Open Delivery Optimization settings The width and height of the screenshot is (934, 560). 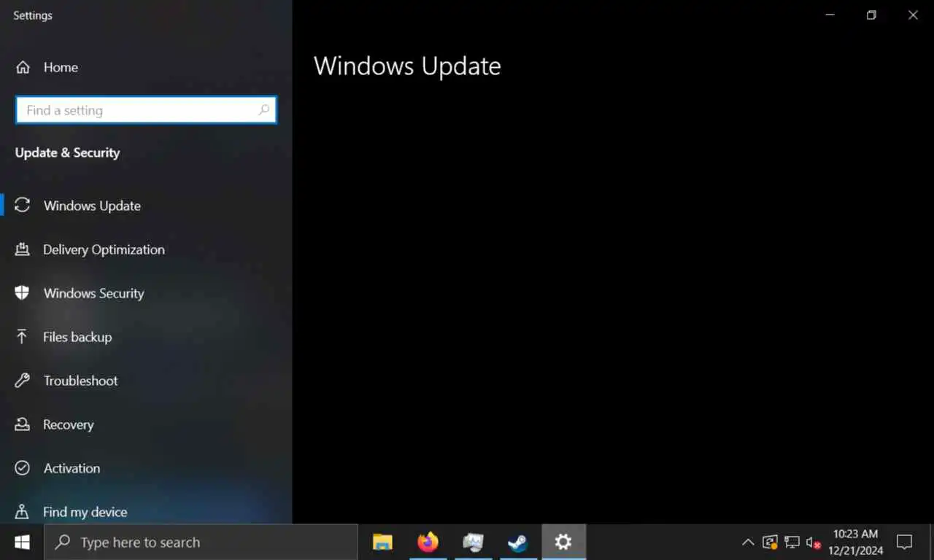coord(146,249)
